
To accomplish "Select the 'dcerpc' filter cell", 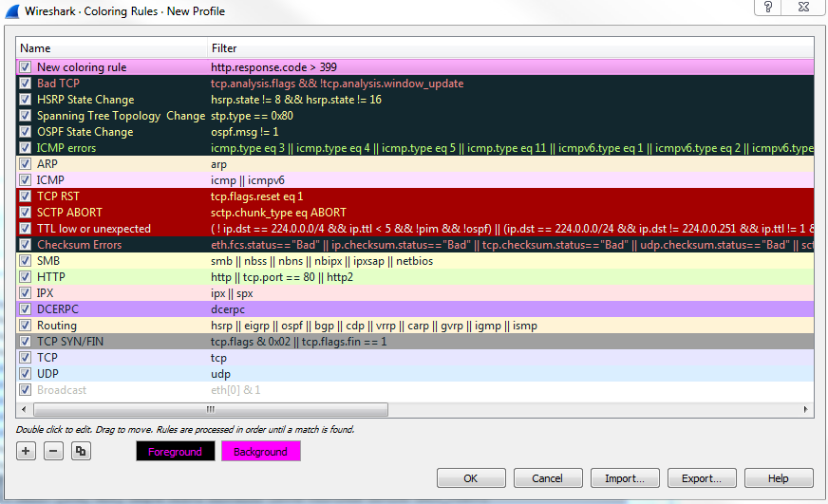I will click(228, 309).
